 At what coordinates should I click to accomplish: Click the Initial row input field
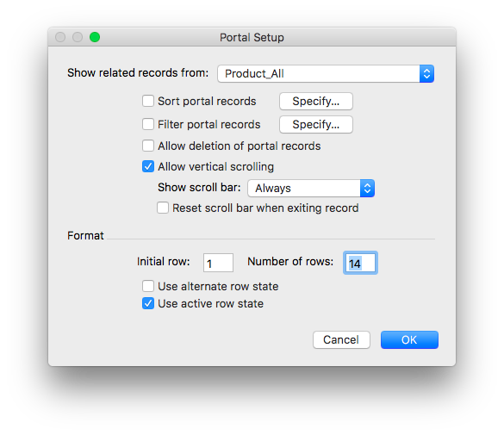(218, 263)
